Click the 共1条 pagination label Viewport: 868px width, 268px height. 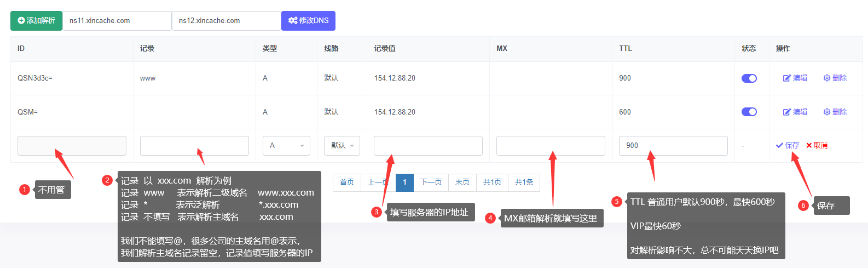point(524,182)
